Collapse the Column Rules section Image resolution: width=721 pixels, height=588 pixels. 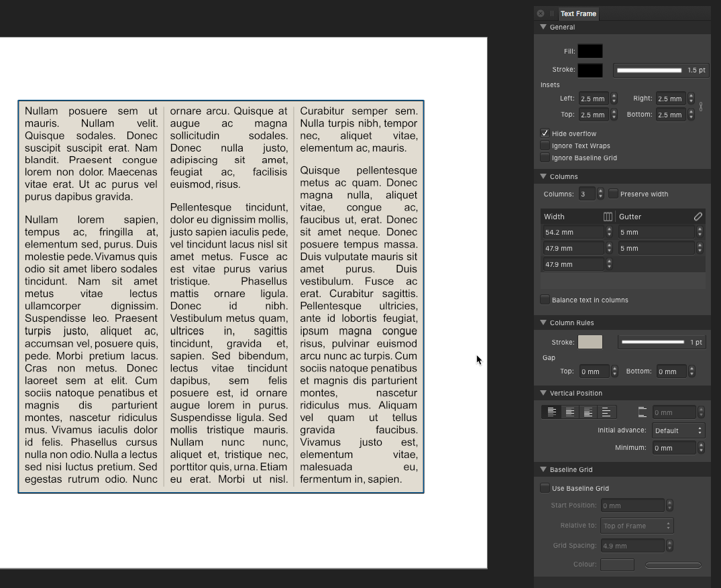click(x=543, y=323)
